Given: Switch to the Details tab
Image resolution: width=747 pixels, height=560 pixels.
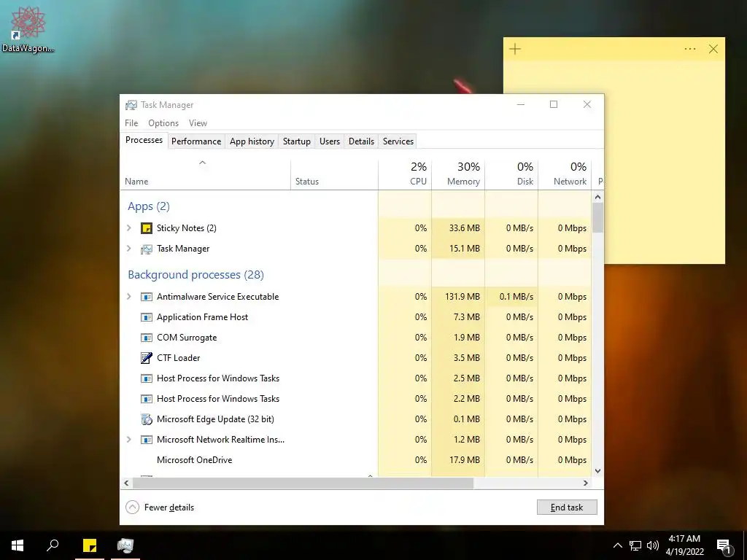Looking at the screenshot, I should tap(361, 141).
